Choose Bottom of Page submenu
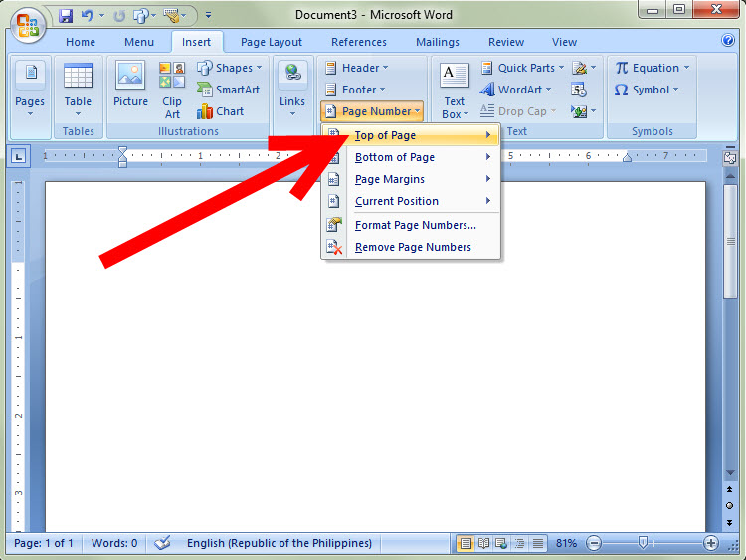The height and width of the screenshot is (560, 746). (411, 157)
